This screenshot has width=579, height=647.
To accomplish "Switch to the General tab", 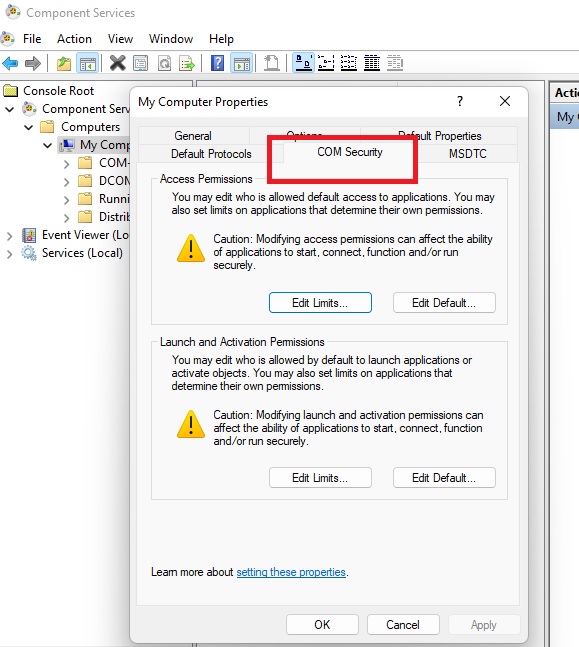I will (x=193, y=136).
